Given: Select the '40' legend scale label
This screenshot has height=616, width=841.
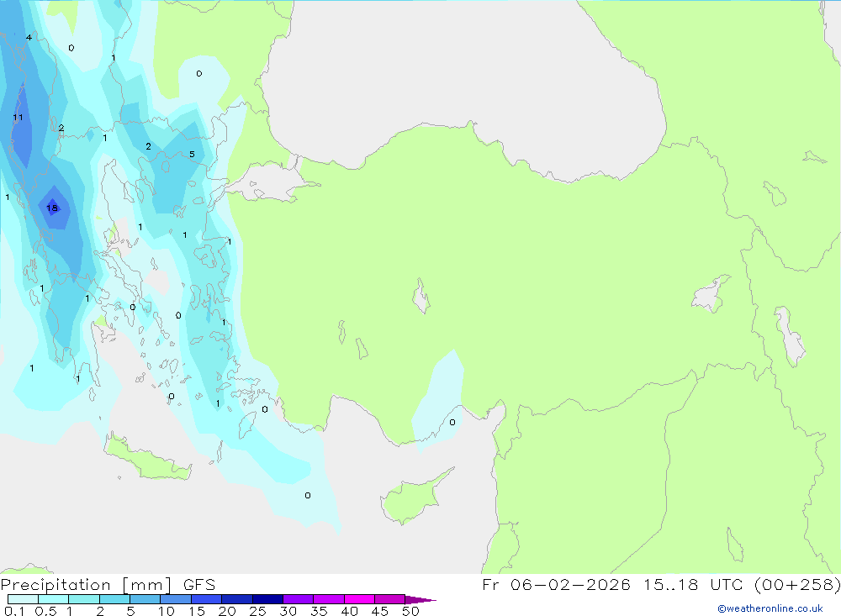Looking at the screenshot, I should tap(349, 611).
